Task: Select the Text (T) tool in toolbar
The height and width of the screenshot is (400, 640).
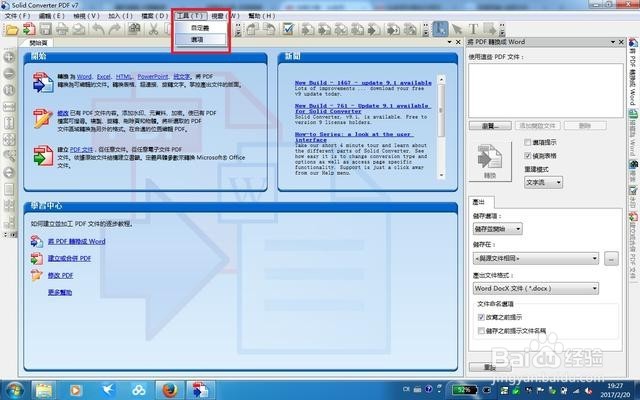Action: click(x=473, y=29)
